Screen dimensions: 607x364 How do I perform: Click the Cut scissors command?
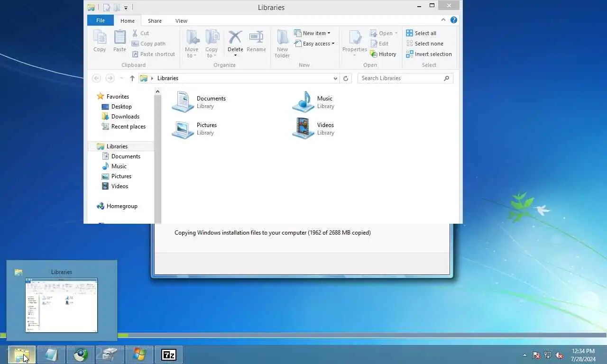140,33
